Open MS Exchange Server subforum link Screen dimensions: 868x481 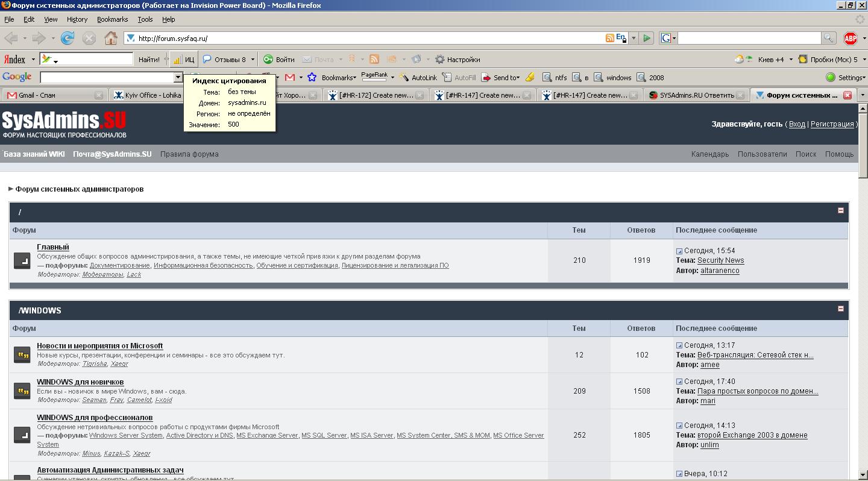(x=267, y=435)
